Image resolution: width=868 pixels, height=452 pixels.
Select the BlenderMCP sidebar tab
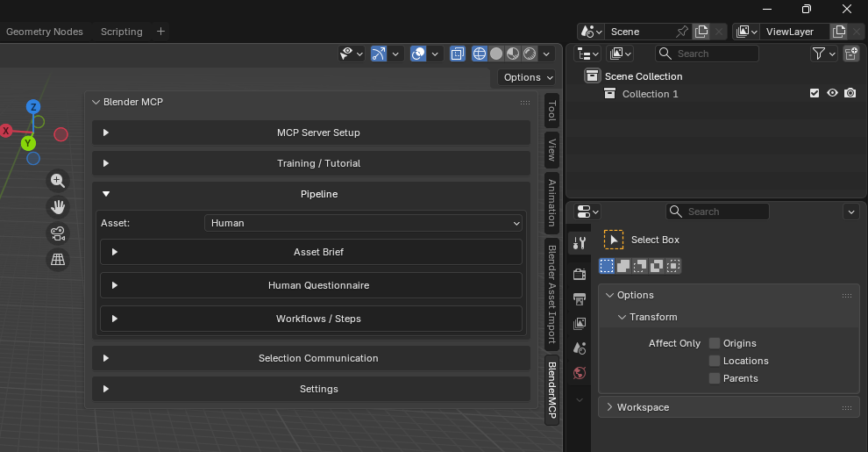[x=551, y=390]
